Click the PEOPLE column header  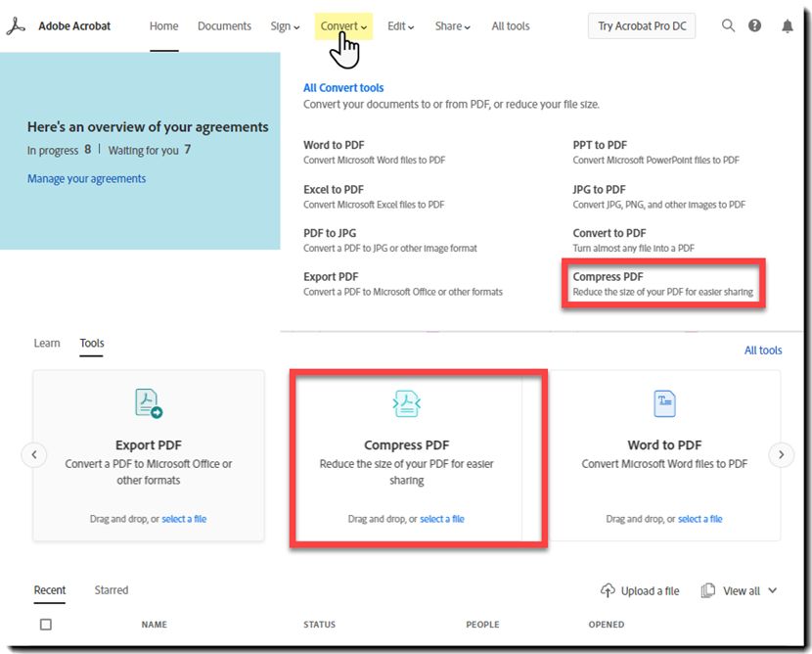point(482,625)
